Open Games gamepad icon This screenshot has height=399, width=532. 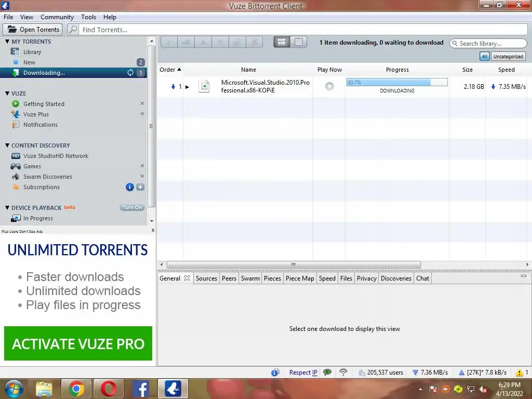tap(15, 166)
